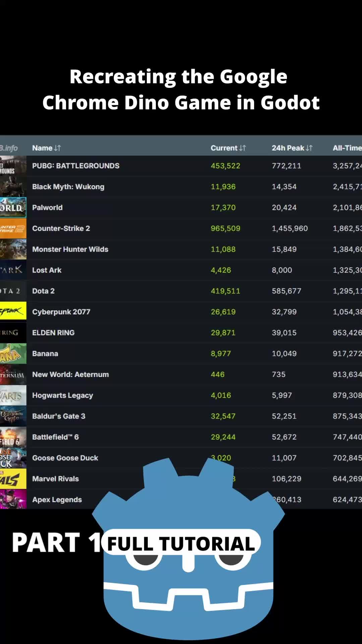The width and height of the screenshot is (362, 644).
Task: Open the Lost Ark thumbnail
Action: pyautogui.click(x=13, y=270)
